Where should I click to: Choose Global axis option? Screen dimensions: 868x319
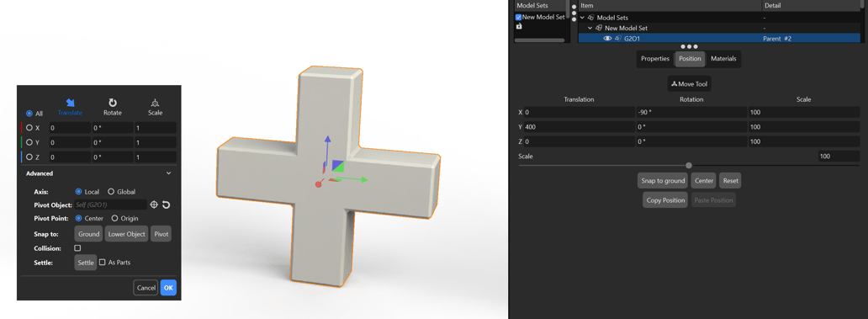[111, 192]
